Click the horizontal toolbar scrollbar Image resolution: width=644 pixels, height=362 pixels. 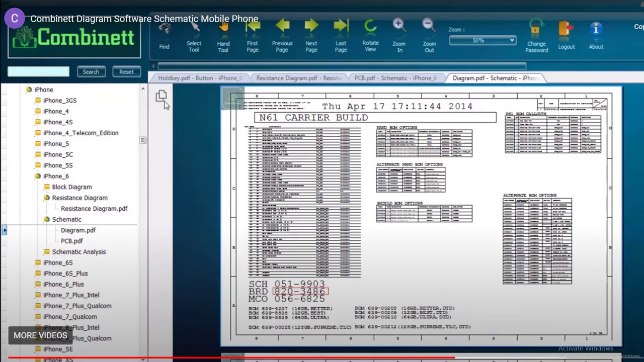pyautogui.click(x=342, y=66)
